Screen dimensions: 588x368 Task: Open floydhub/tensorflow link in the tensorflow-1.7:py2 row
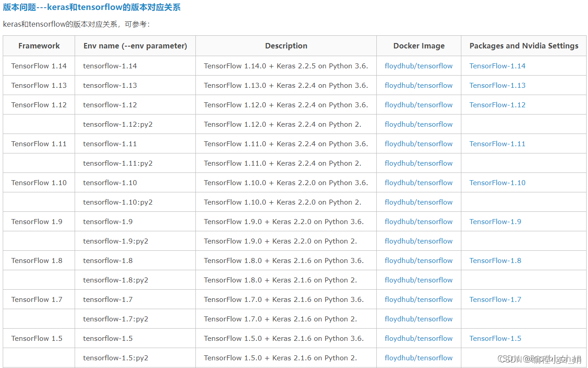point(418,319)
